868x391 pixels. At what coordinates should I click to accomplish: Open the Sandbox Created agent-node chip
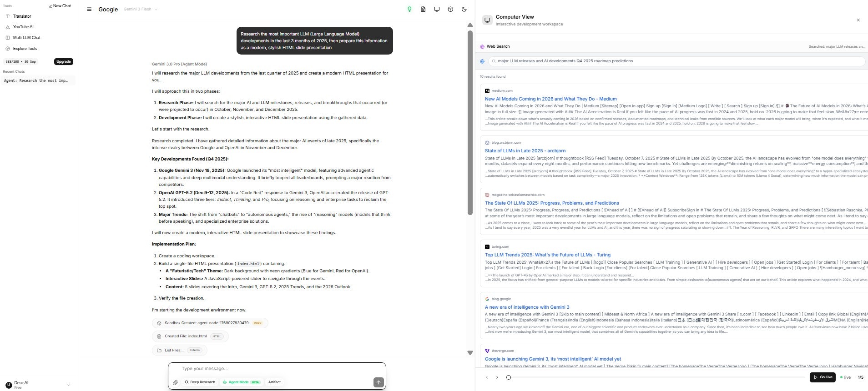point(210,323)
